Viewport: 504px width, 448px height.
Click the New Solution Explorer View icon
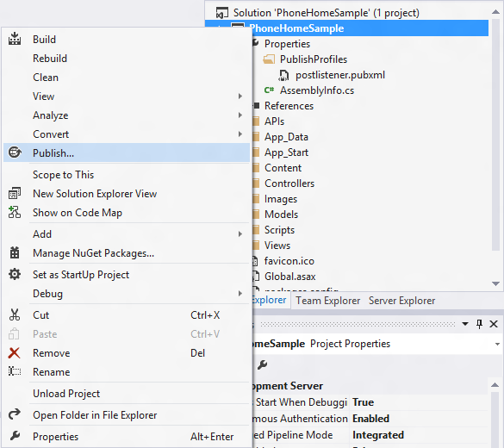click(x=15, y=194)
